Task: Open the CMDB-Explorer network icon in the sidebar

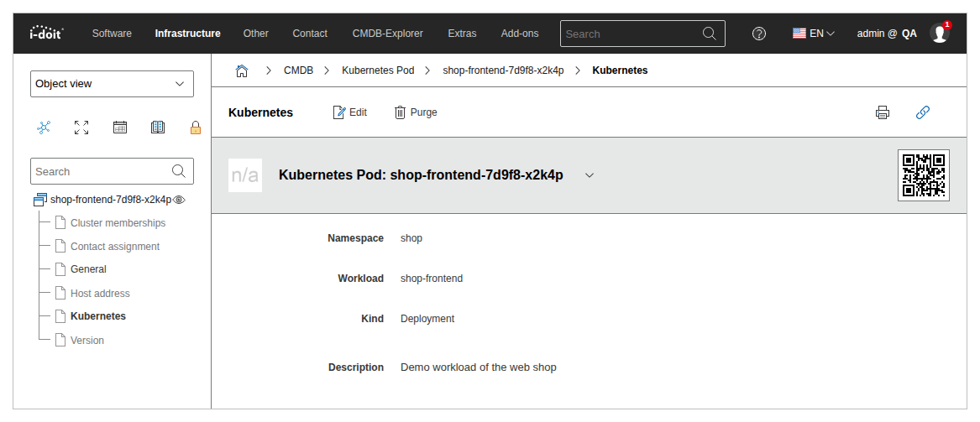Action: pyautogui.click(x=44, y=128)
